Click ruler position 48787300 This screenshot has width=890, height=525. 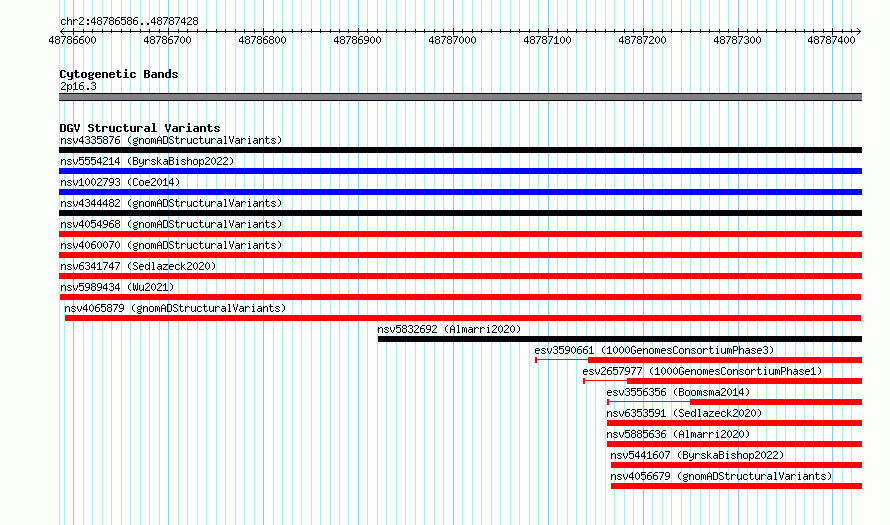(x=737, y=40)
